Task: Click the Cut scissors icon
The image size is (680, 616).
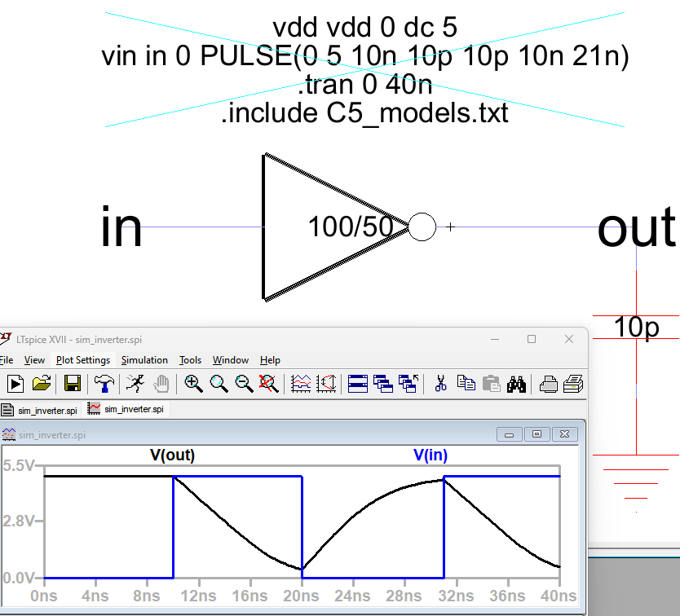Action: pyautogui.click(x=441, y=383)
